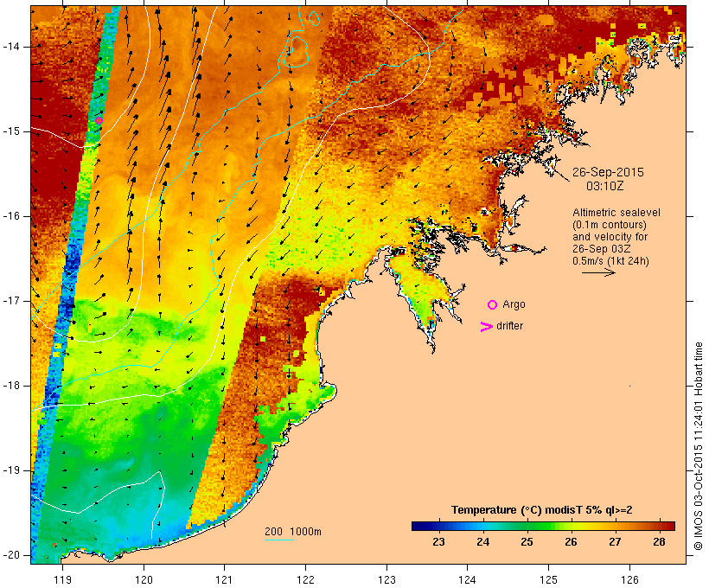Click the magenta Argo circle legend symbol
Viewport: 709px width, 588px height.
[493, 305]
